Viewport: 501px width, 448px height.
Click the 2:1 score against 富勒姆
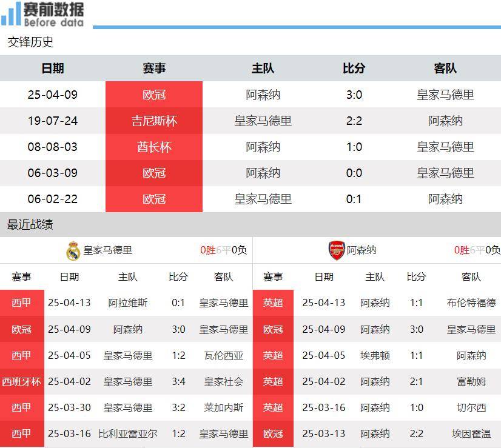click(416, 381)
